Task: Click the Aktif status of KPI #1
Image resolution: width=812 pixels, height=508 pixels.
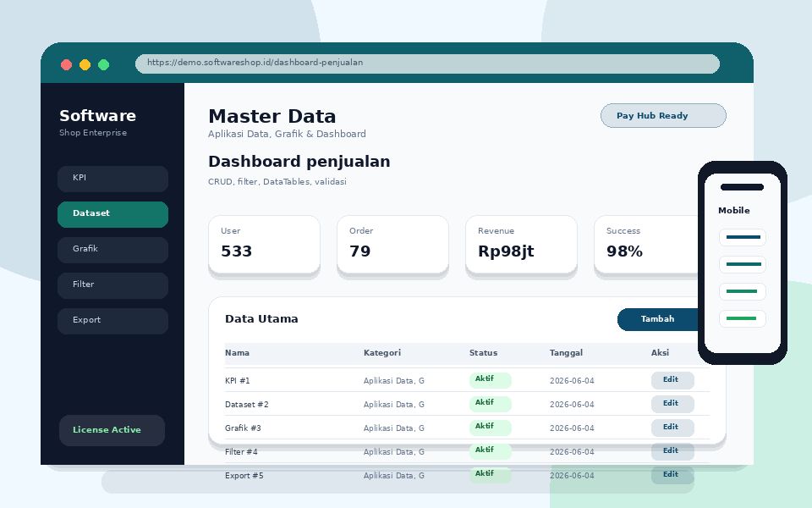Action: [490, 380]
